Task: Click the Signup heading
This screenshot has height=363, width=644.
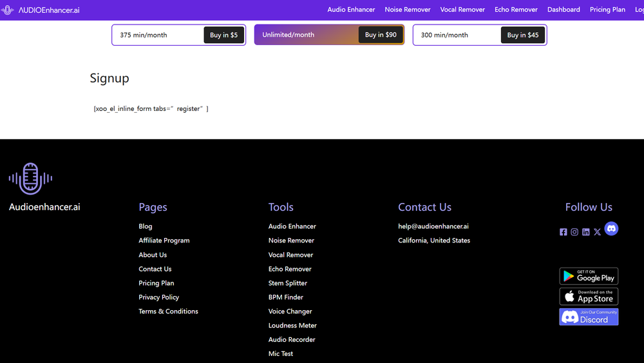Action: pos(109,78)
